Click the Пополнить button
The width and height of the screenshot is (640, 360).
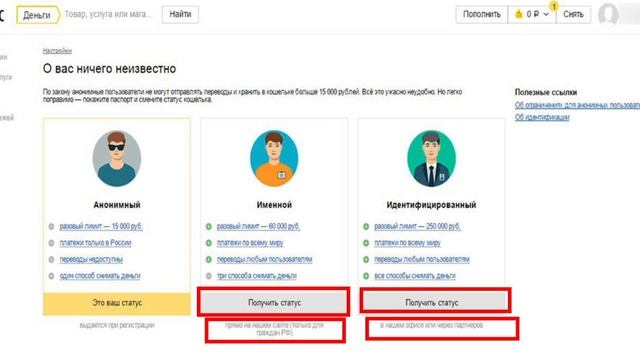coord(482,14)
